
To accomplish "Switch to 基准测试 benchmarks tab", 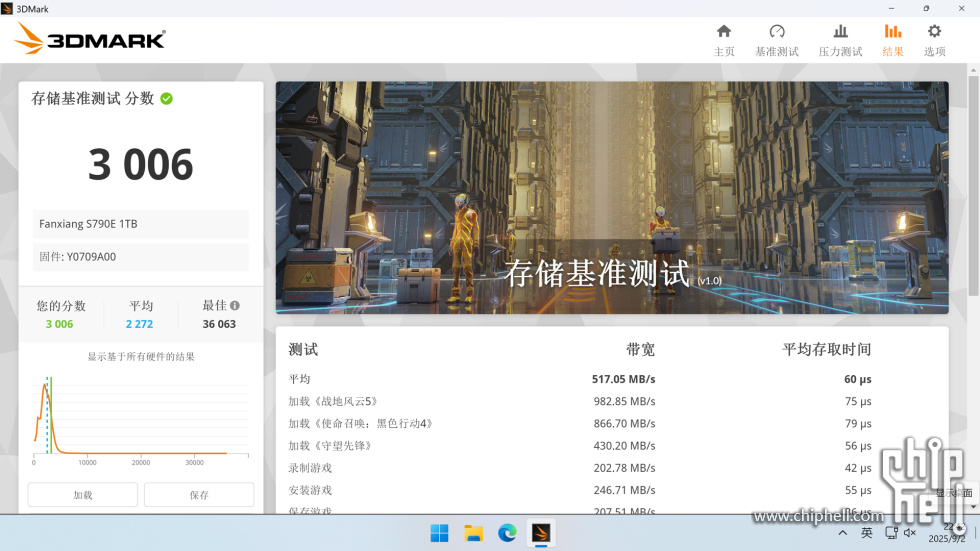I will [776, 39].
